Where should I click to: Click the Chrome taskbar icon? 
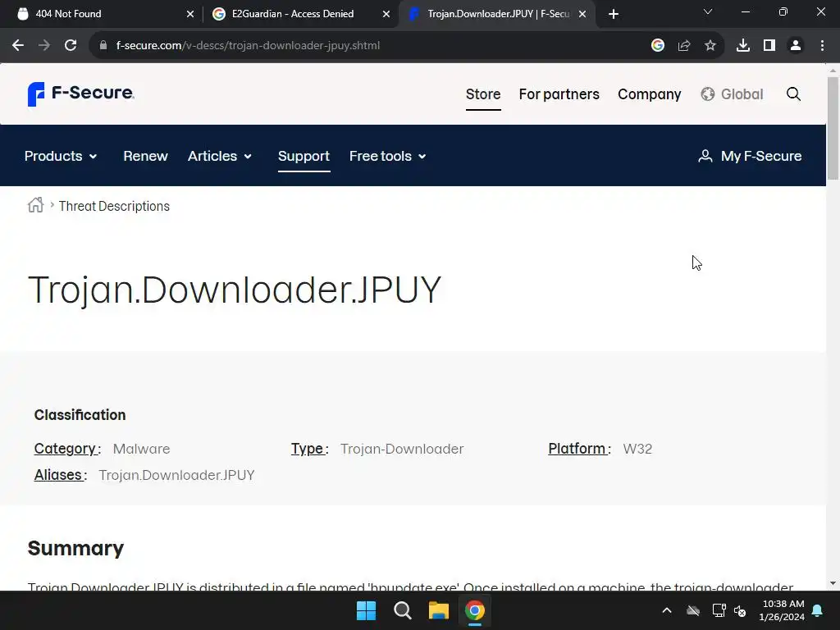(475, 610)
